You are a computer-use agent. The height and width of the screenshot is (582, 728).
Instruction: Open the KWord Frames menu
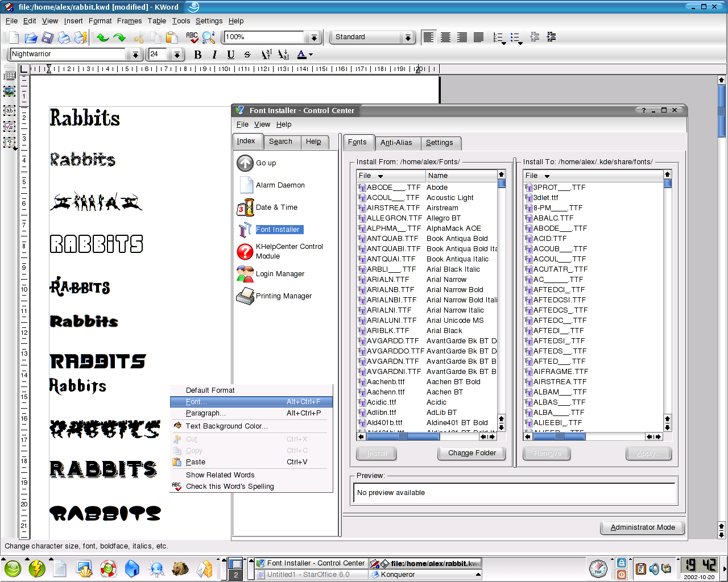point(130,21)
